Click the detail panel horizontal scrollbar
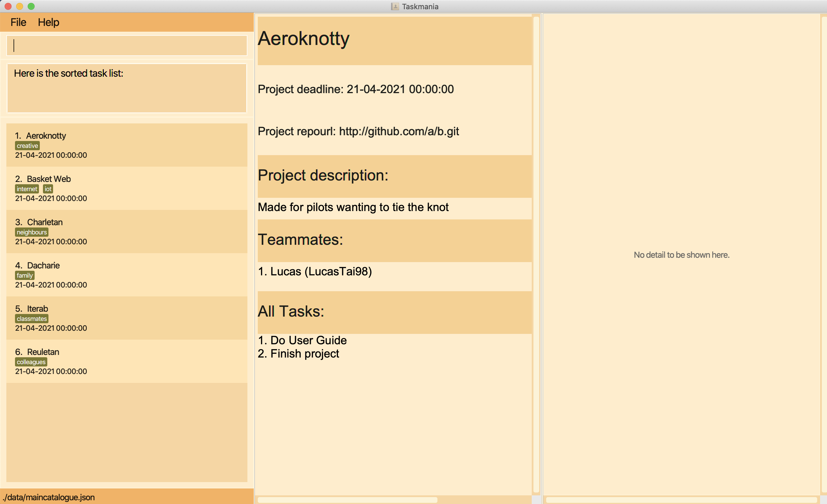 681,500
